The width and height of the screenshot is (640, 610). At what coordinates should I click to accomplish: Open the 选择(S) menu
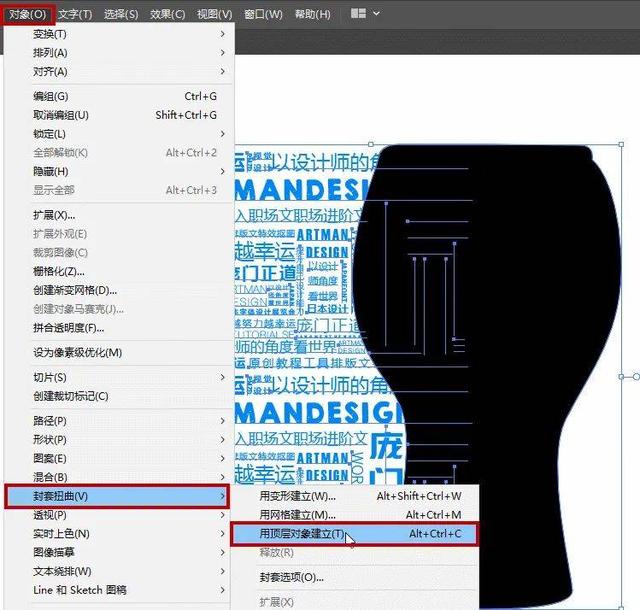tap(121, 14)
